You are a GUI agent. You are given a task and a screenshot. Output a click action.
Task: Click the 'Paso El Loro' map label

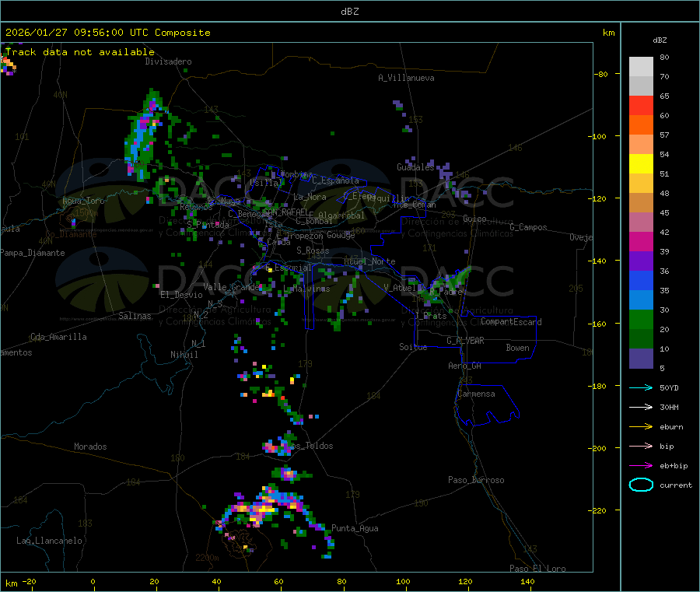coord(537,569)
